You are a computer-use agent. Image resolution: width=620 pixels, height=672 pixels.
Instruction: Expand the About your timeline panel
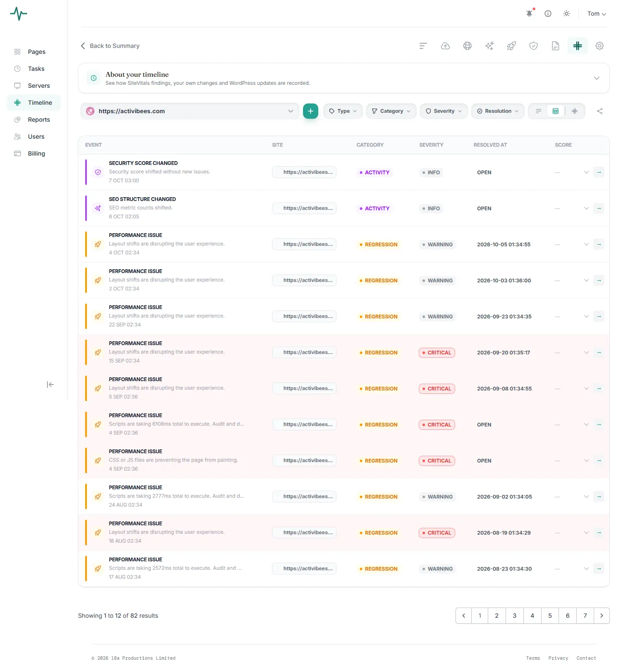(x=597, y=78)
